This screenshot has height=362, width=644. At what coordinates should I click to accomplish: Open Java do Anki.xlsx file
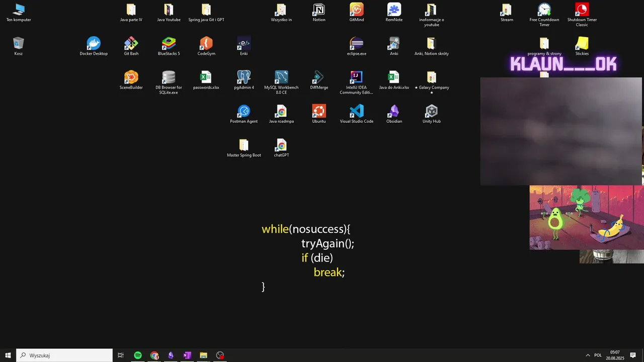[x=394, y=80]
